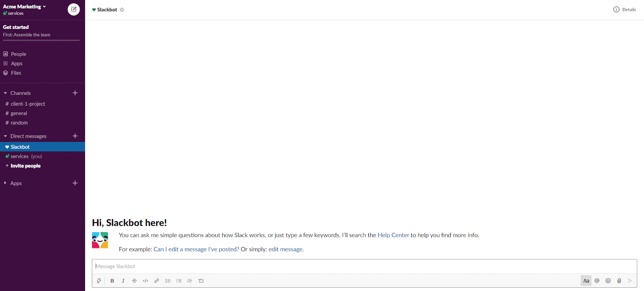Open the #client-1-project channel

pyautogui.click(x=27, y=104)
